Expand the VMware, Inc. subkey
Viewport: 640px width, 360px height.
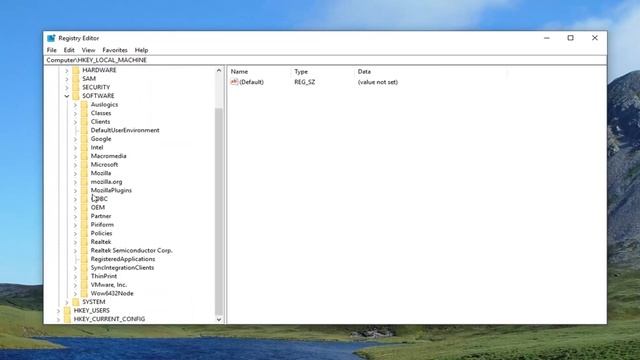pos(76,285)
